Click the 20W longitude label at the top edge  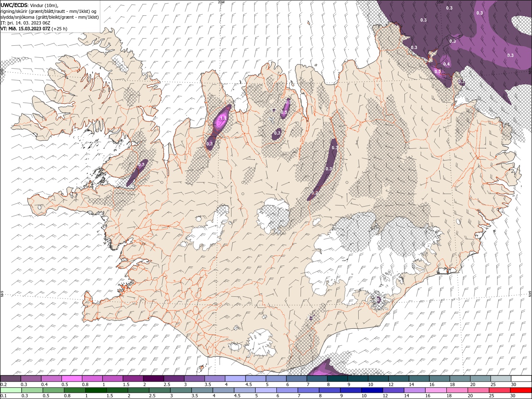pos(221,2)
